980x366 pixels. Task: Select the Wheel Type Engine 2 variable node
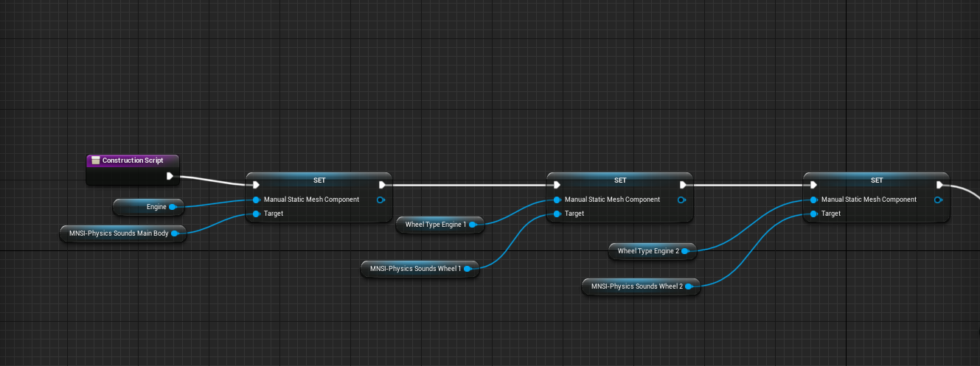click(x=647, y=251)
